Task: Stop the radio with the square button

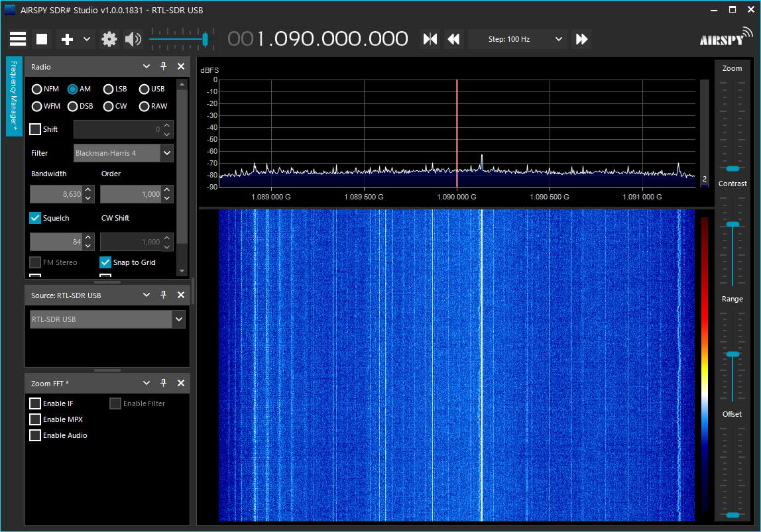Action: [x=42, y=39]
